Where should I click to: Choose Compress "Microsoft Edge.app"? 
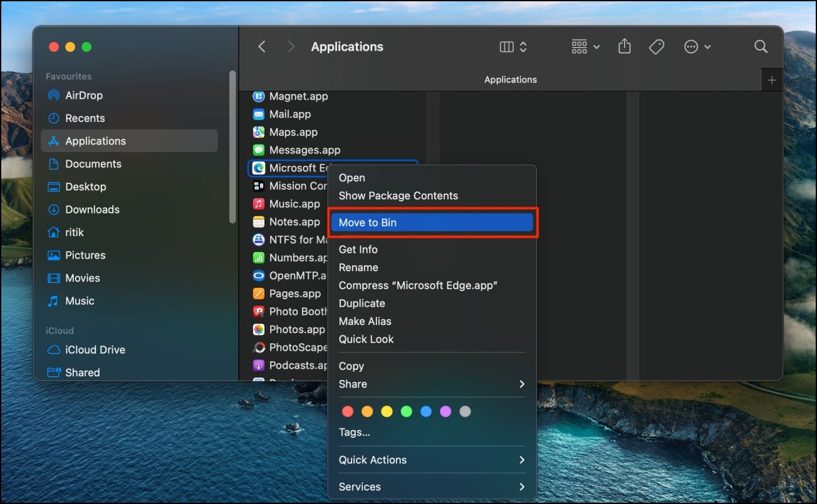pos(432,285)
